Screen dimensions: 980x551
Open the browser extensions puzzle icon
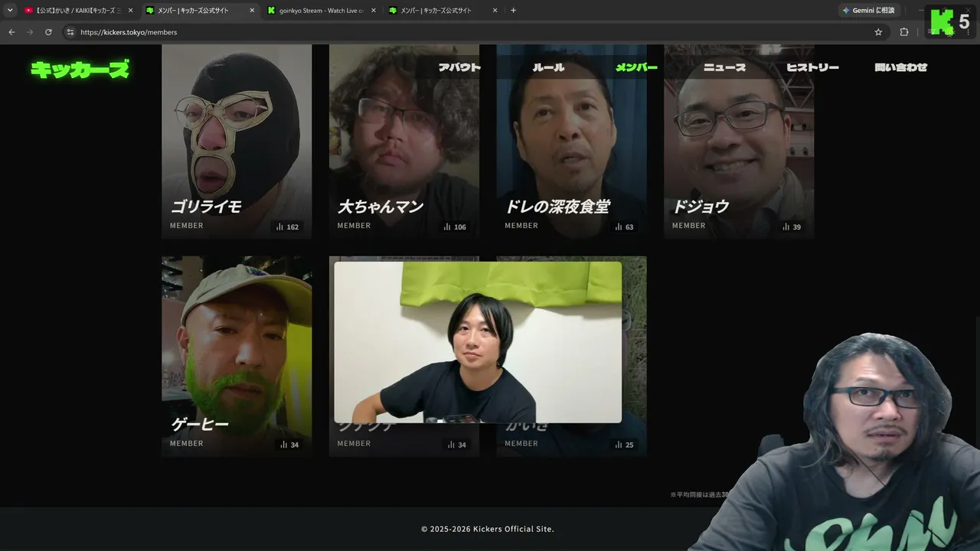[904, 32]
